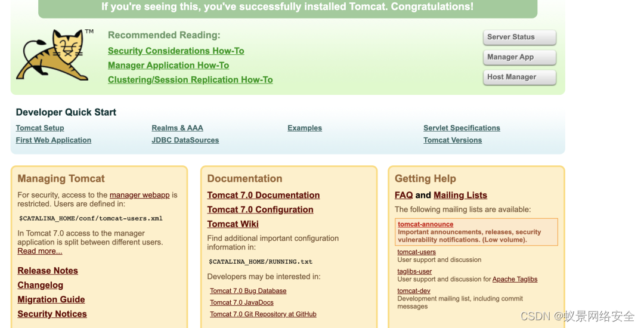Viewport: 644px width, 328px height.
Task: Open the Migration Guide
Action: (51, 300)
